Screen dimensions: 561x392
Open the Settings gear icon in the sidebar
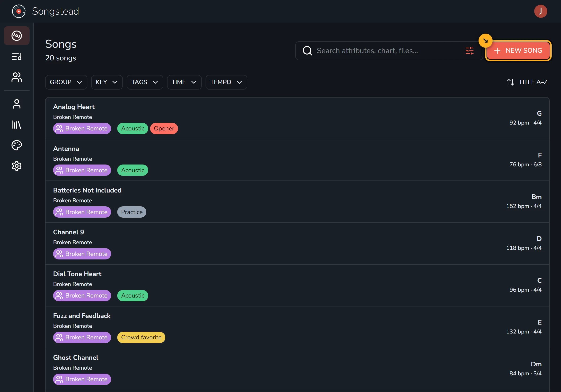(17, 166)
